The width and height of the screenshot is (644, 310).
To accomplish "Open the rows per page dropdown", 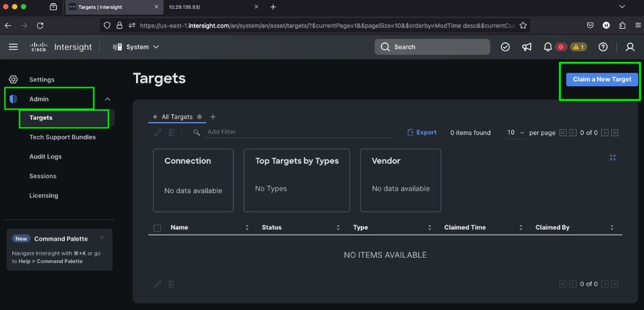I will click(515, 133).
